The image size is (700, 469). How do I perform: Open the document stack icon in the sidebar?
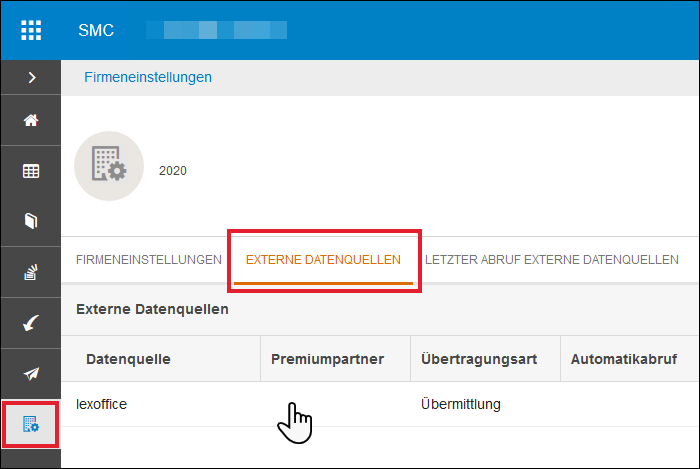pos(31,272)
